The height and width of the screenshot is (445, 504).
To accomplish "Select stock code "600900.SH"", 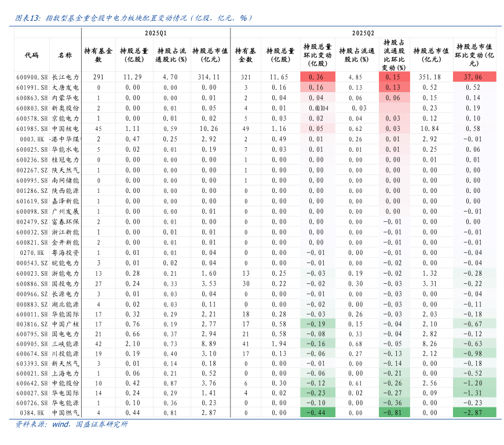I will [32, 77].
